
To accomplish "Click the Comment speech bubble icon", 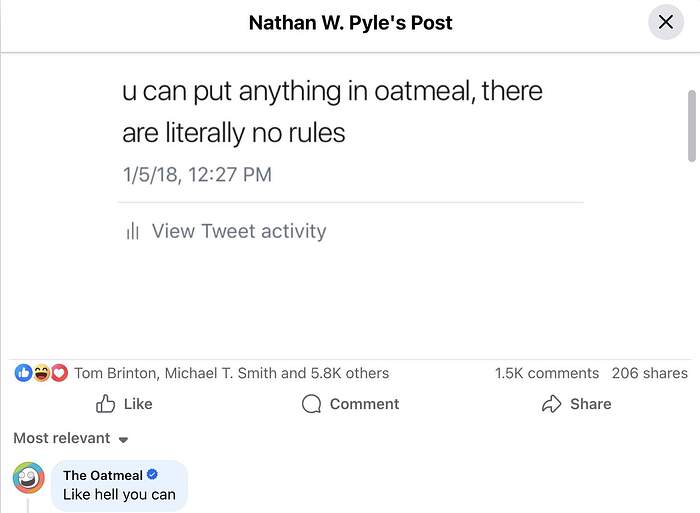I will coord(312,404).
